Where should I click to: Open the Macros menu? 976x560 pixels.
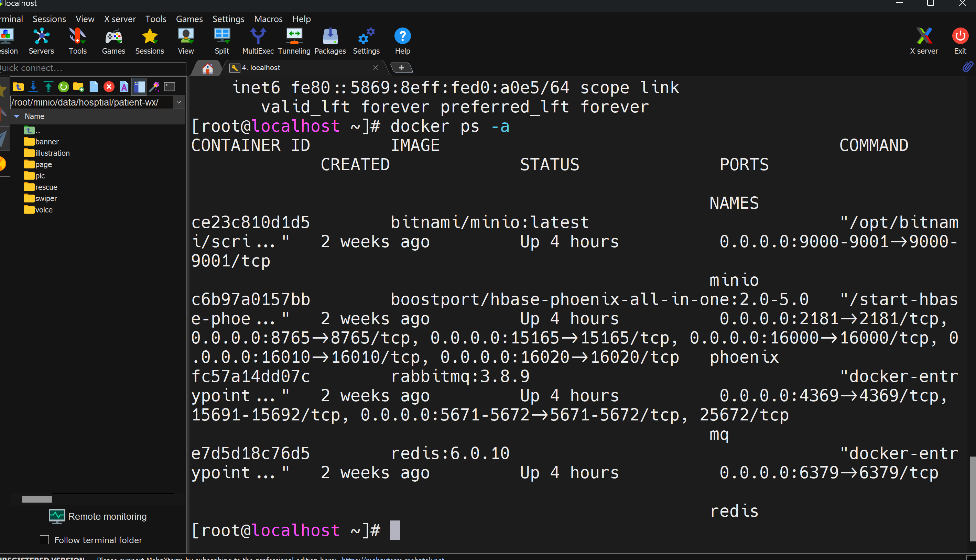point(269,19)
